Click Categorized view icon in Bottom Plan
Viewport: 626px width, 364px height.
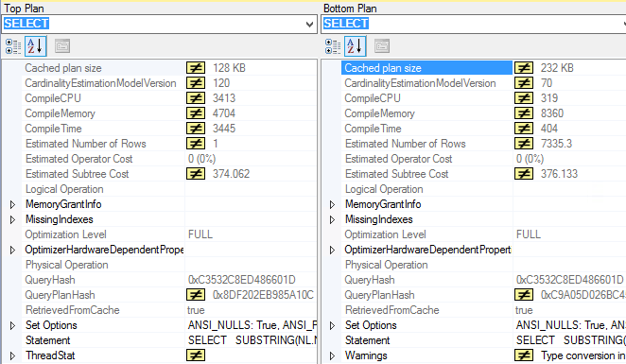(x=333, y=46)
